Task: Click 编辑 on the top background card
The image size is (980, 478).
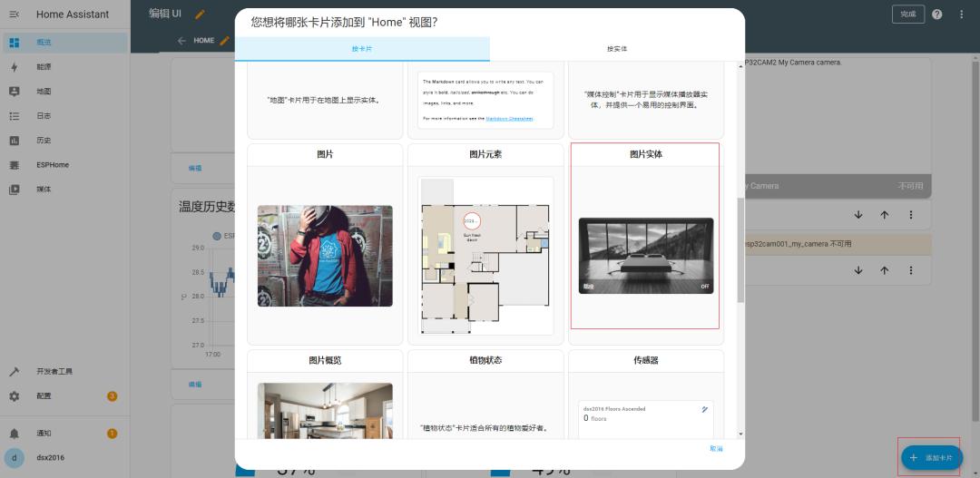Action: point(196,168)
